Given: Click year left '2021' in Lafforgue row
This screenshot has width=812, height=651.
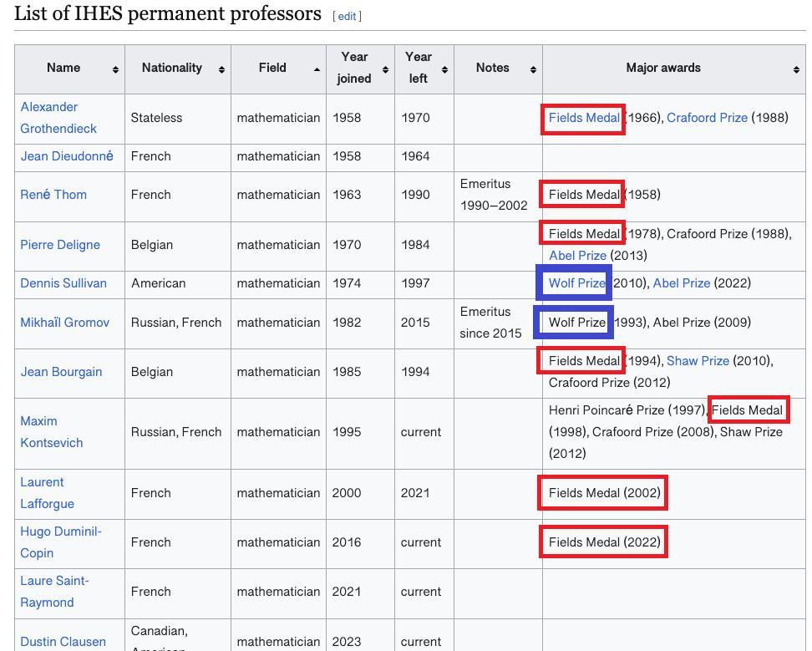Looking at the screenshot, I should [x=415, y=493].
